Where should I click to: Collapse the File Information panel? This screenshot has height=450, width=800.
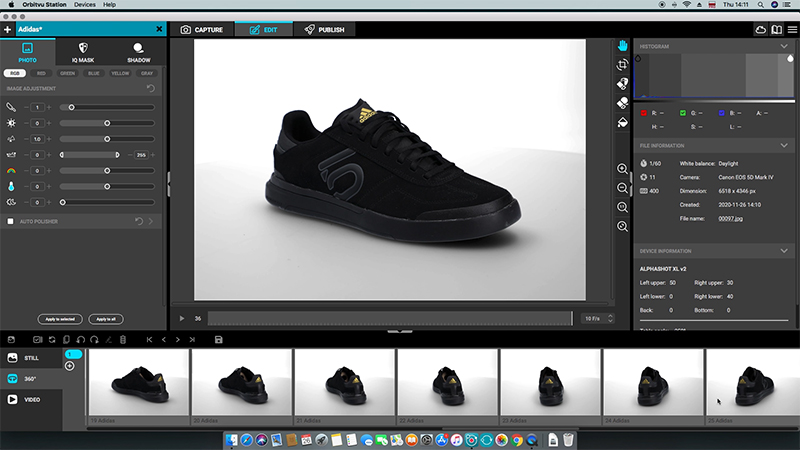(x=784, y=146)
